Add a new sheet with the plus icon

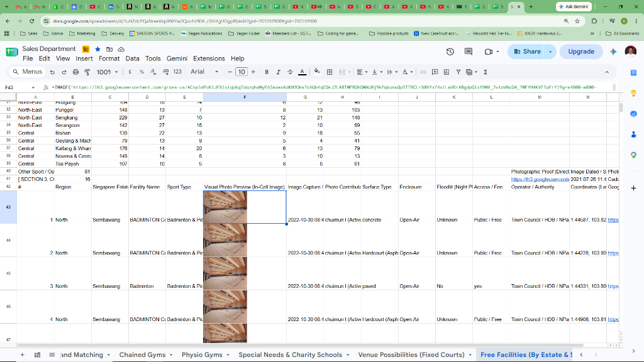pos(23,355)
